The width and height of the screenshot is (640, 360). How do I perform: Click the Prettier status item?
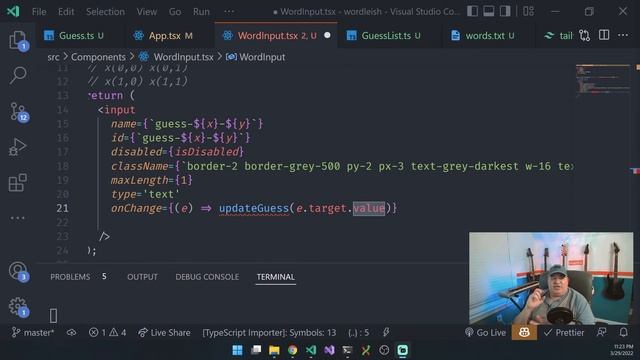coord(564,333)
